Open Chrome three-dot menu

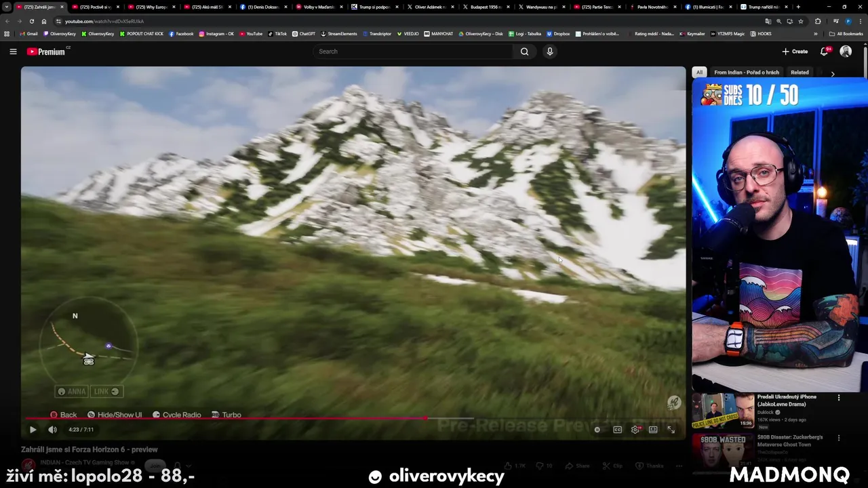coord(861,21)
